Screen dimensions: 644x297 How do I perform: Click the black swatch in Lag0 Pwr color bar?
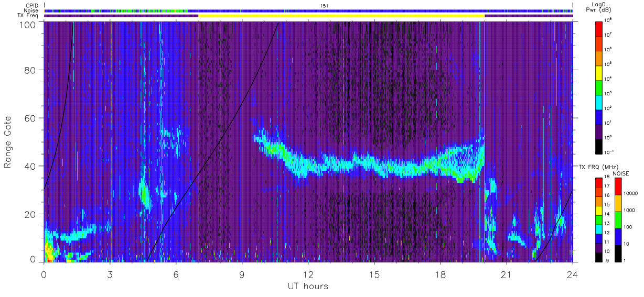(x=599, y=147)
